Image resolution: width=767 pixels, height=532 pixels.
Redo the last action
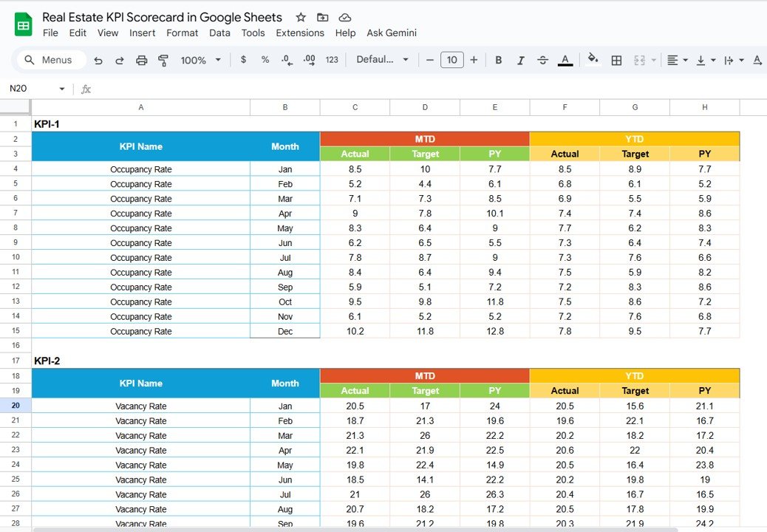tap(119, 60)
